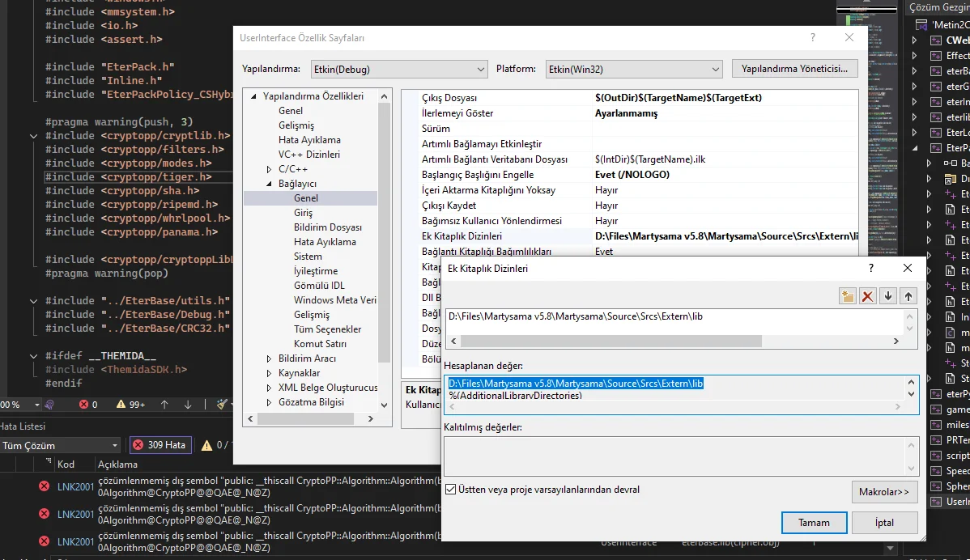Toggle the 309 Hata error filter

(160, 444)
